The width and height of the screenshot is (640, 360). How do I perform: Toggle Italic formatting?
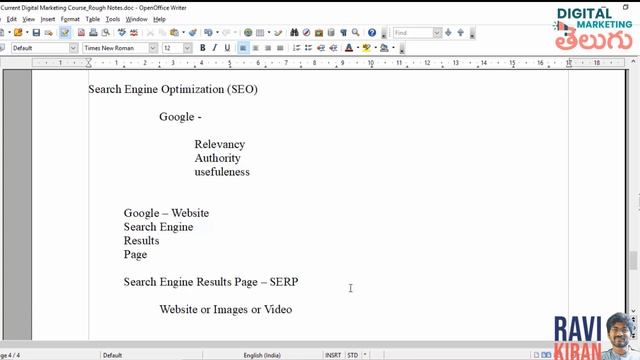215,48
